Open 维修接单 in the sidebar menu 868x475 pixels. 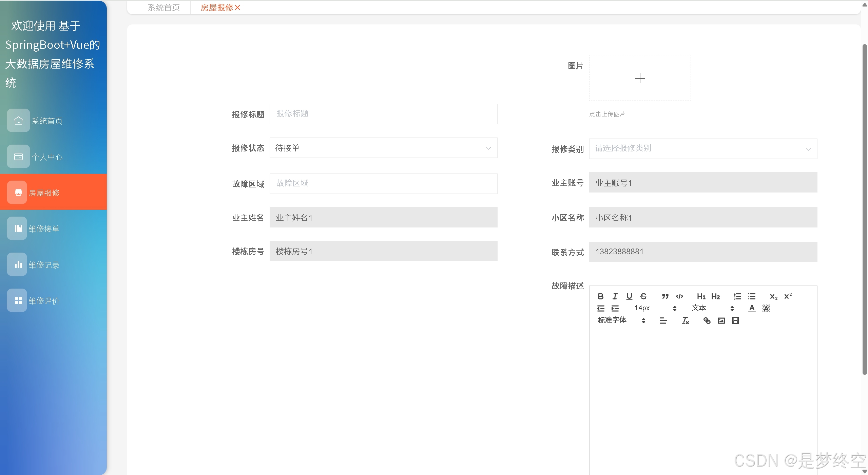click(x=44, y=229)
